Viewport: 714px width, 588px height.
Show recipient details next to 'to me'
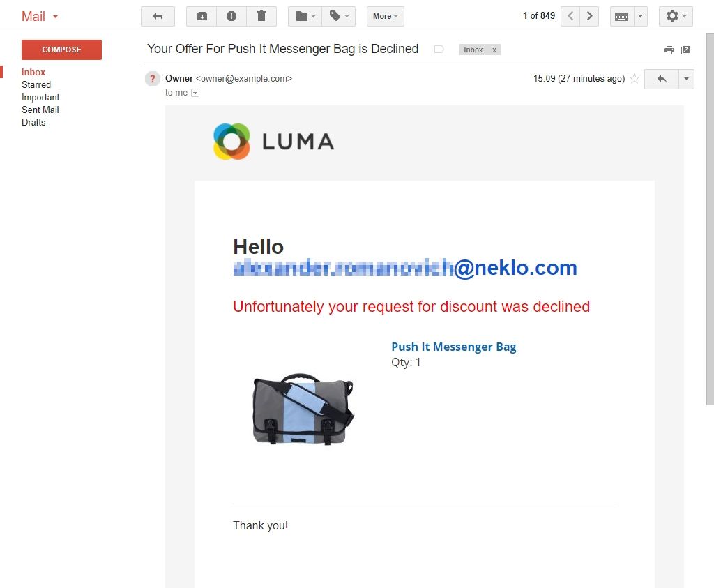pyautogui.click(x=195, y=93)
